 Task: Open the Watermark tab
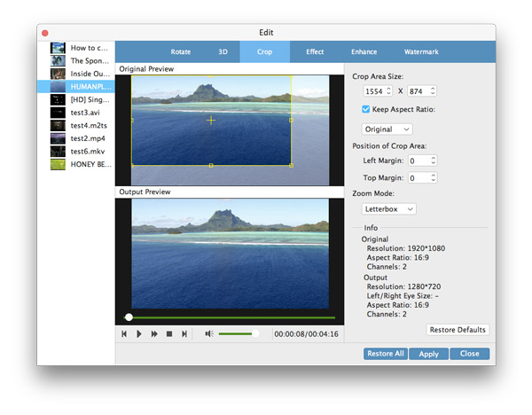(421, 52)
